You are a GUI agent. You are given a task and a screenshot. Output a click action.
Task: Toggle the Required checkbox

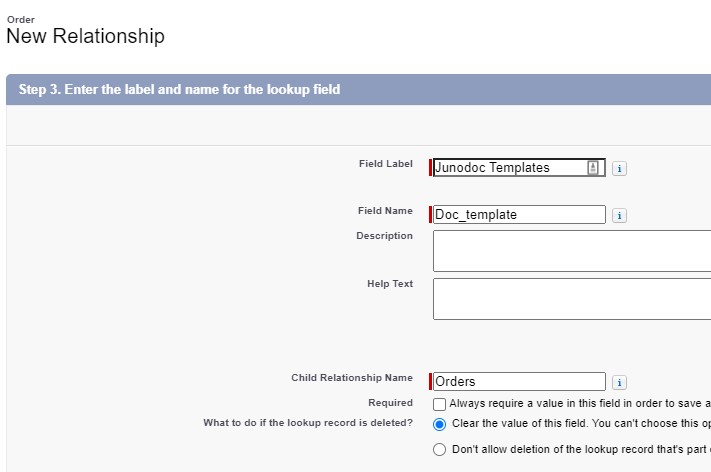point(439,404)
